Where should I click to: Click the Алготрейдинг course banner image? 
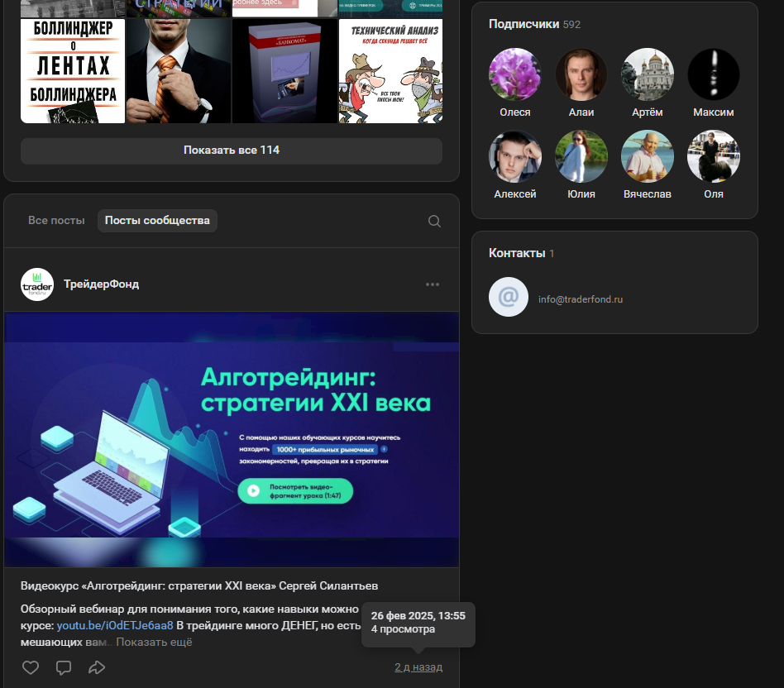pyautogui.click(x=232, y=438)
